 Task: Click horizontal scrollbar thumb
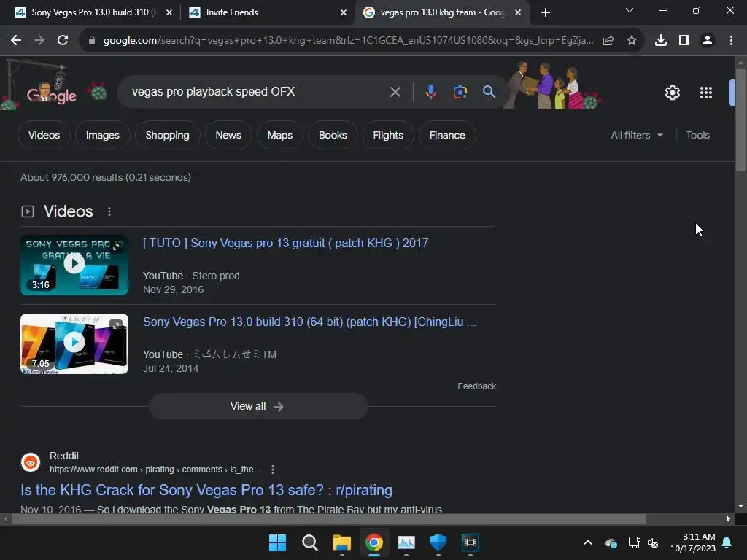tap(329, 518)
